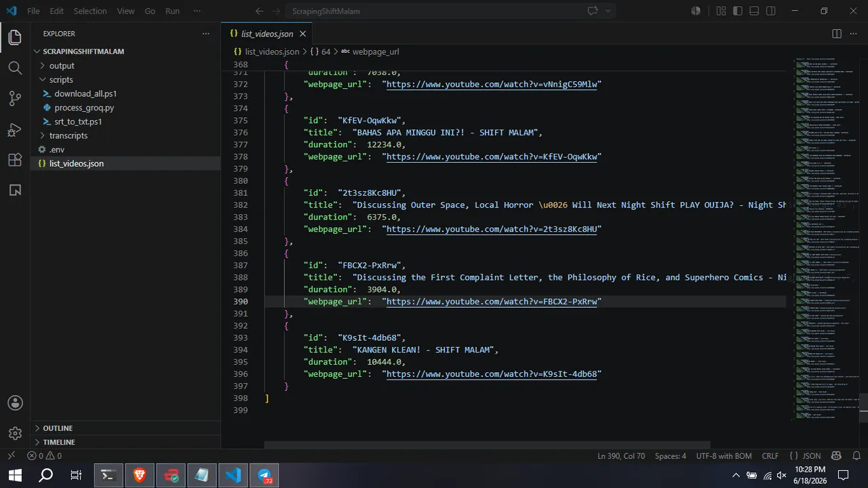Open the Run and Debug view
Screen dimensions: 868x488
coord(15,129)
